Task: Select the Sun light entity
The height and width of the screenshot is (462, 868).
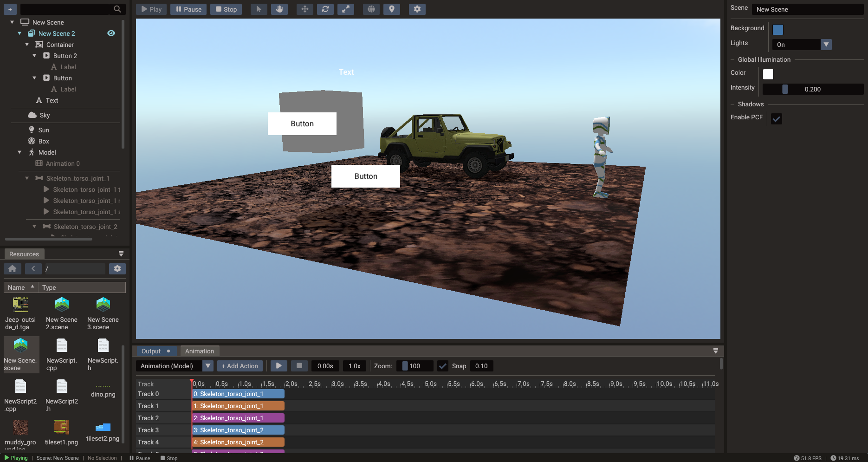Action: [39, 130]
